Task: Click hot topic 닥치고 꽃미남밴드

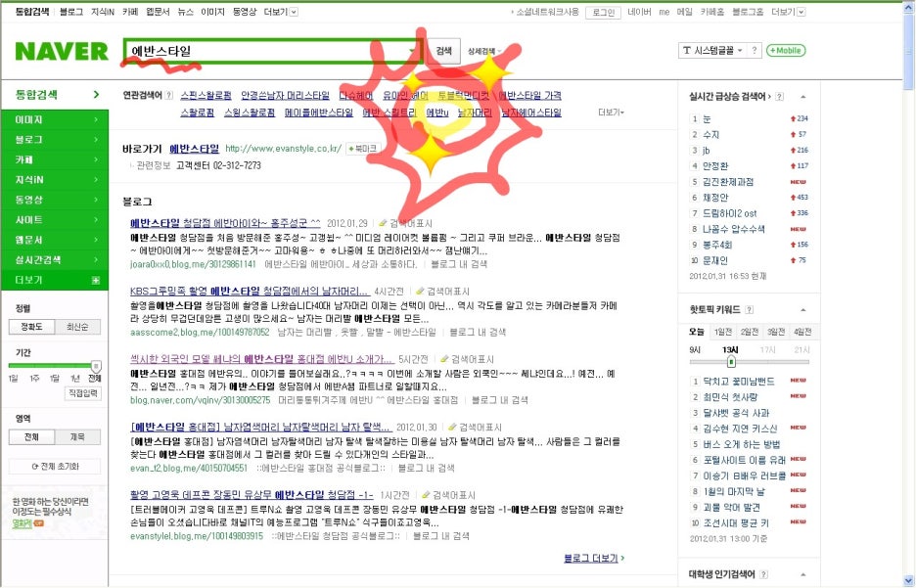Action: click(739, 382)
